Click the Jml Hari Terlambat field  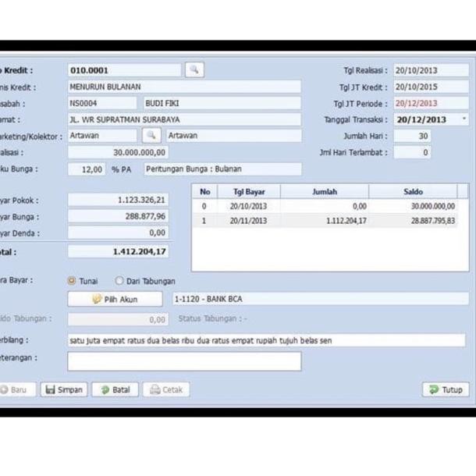[x=412, y=152]
